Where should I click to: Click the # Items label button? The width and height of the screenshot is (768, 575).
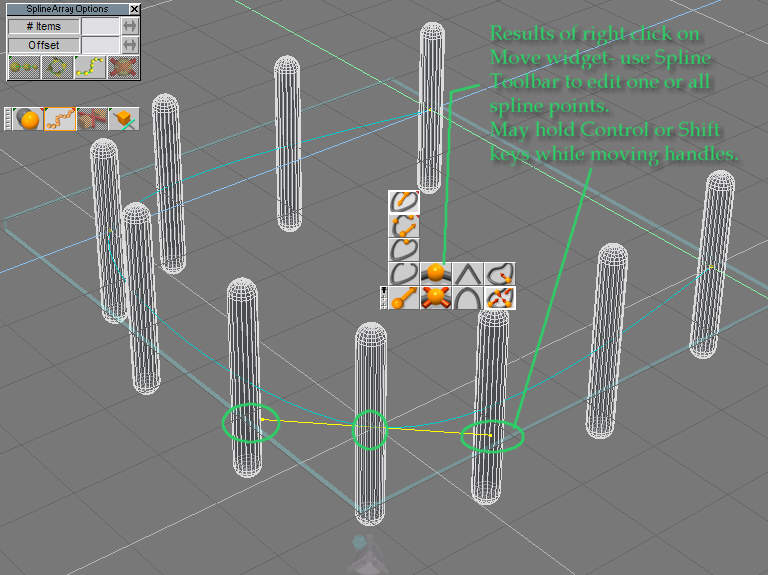(43, 26)
